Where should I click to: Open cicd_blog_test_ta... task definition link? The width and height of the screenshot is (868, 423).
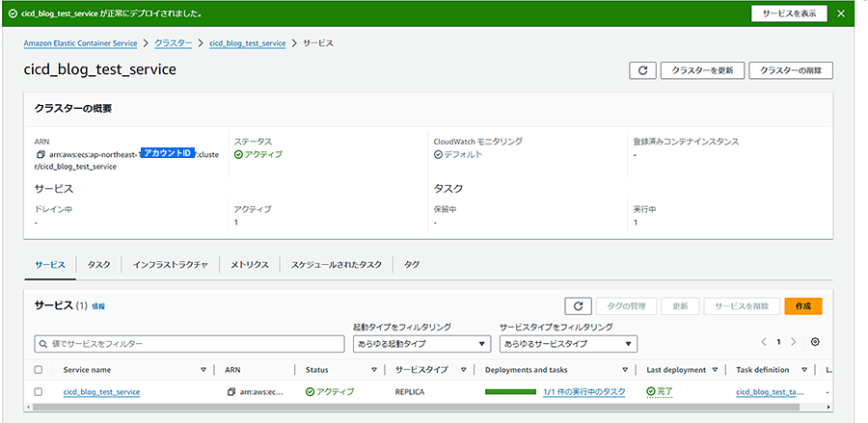(x=770, y=392)
